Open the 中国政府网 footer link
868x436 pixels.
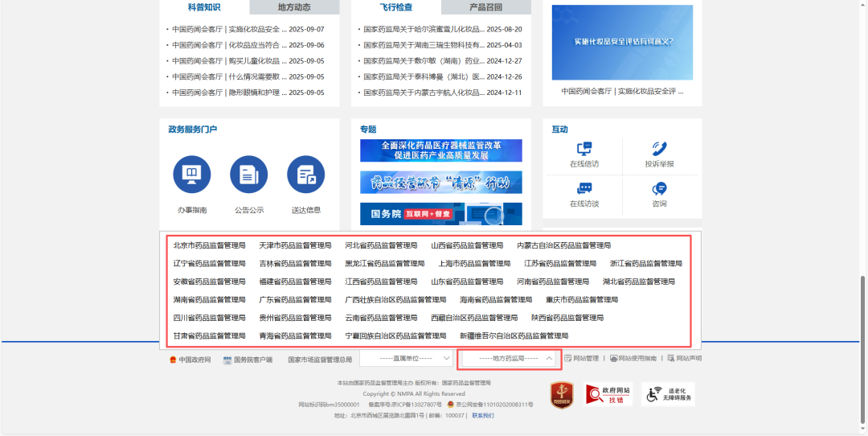pos(190,360)
